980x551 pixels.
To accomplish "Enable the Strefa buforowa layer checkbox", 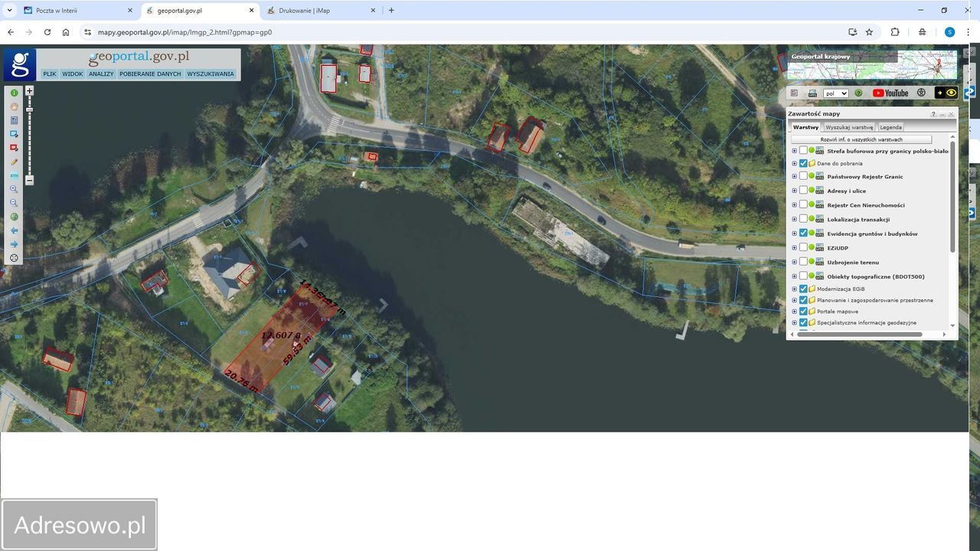I will pos(803,151).
